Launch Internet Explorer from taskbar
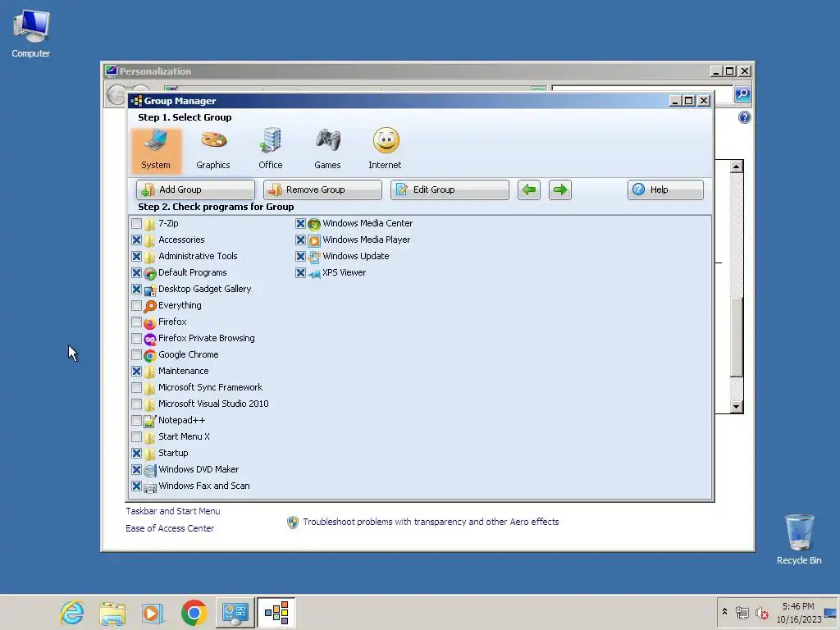 [x=72, y=612]
